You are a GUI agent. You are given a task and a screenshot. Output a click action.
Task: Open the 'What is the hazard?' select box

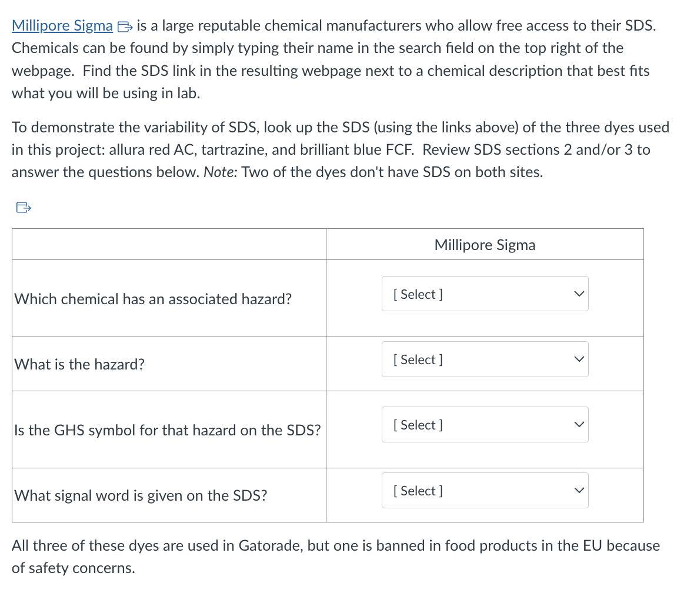(x=485, y=359)
